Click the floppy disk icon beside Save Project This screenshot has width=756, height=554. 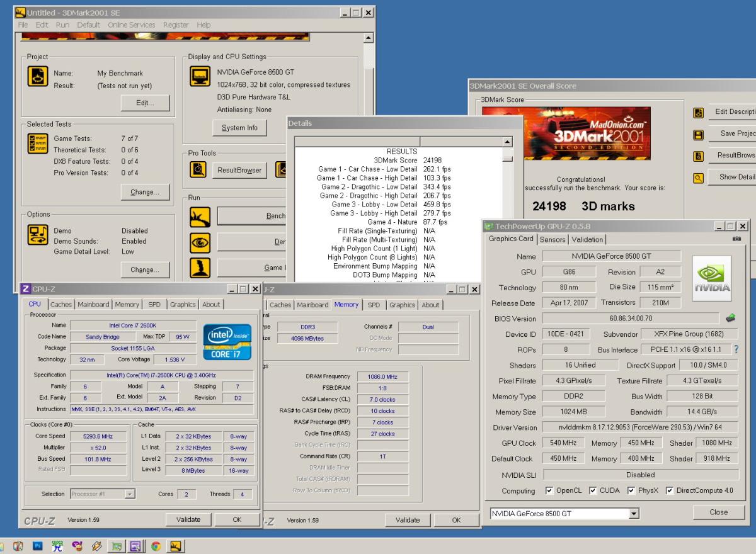pos(698,135)
